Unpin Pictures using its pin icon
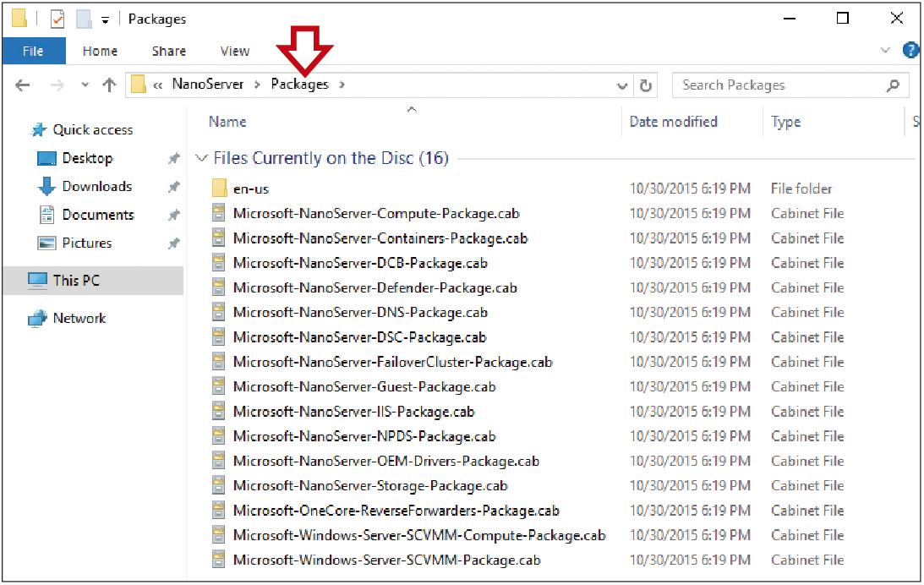This screenshot has height=585, width=924. click(x=173, y=243)
